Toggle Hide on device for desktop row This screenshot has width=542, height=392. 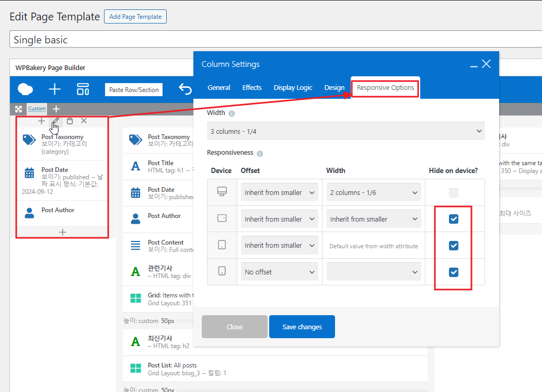pyautogui.click(x=454, y=192)
